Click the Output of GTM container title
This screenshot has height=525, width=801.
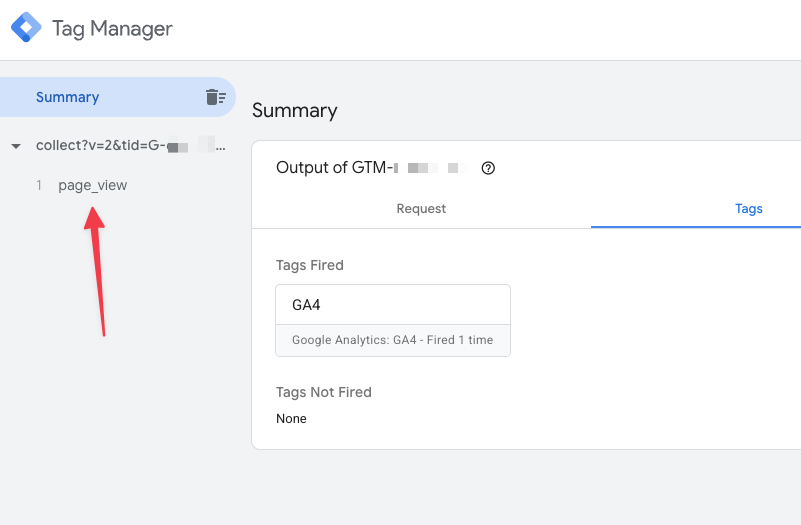[x=372, y=168]
